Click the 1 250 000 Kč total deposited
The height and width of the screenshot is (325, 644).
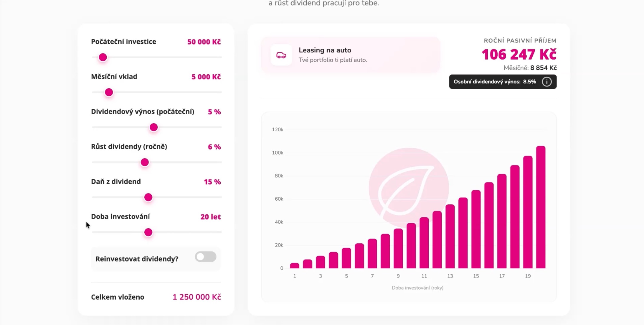pos(196,297)
